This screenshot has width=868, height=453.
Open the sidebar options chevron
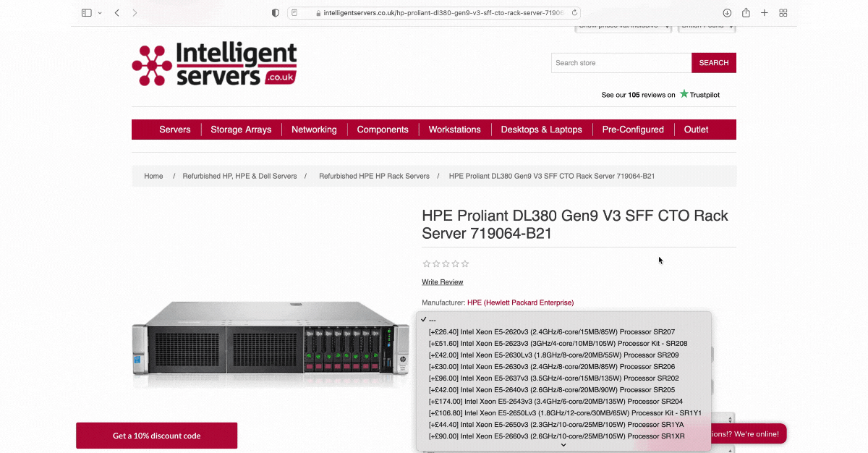coord(100,13)
